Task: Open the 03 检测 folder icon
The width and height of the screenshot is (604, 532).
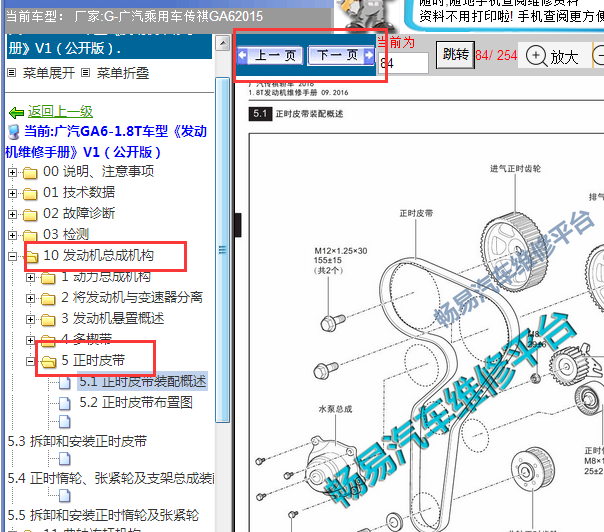Action: tap(30, 235)
